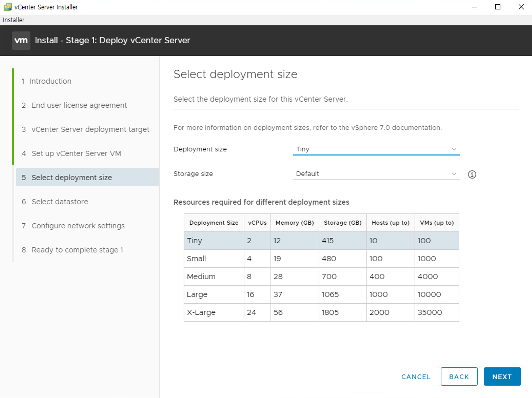Go to Introduction step
532x398 pixels.
50,81
